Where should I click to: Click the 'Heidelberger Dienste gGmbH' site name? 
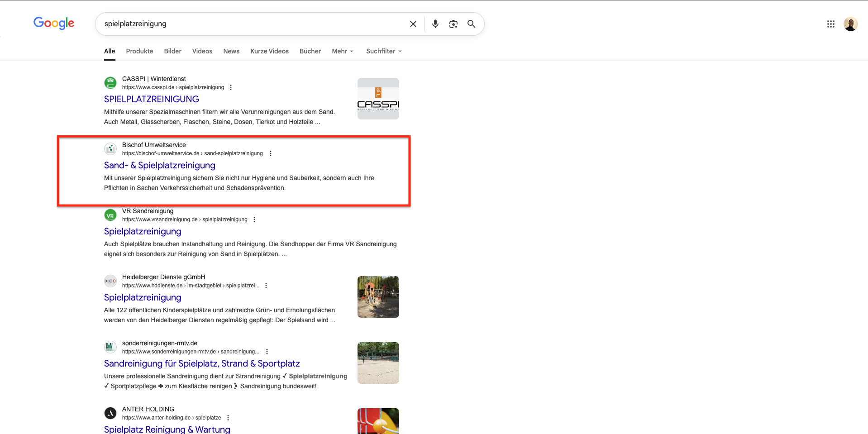[163, 277]
